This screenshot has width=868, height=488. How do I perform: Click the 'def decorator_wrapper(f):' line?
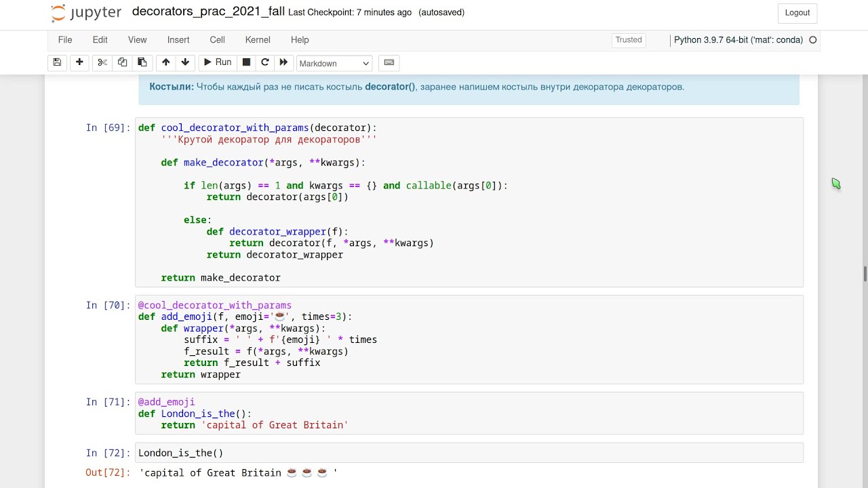pos(277,231)
